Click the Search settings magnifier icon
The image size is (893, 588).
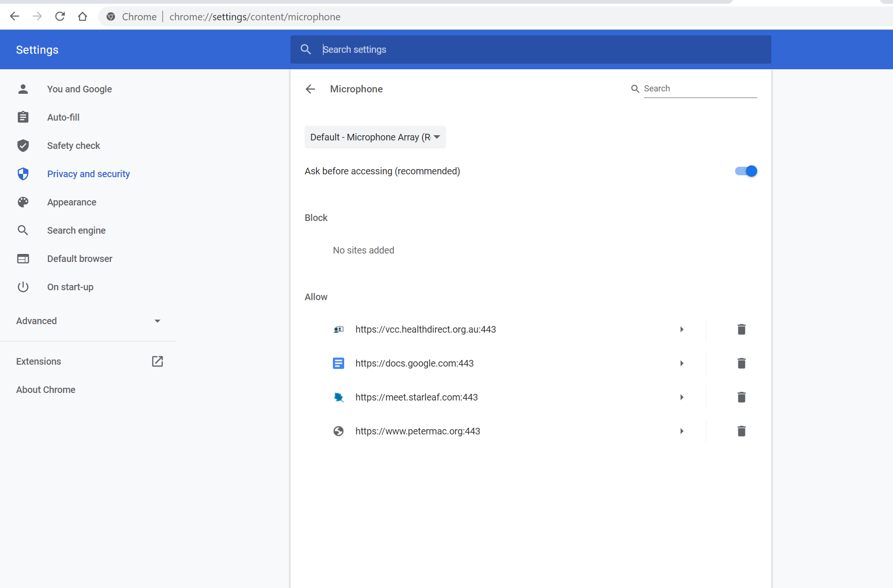[x=306, y=49]
